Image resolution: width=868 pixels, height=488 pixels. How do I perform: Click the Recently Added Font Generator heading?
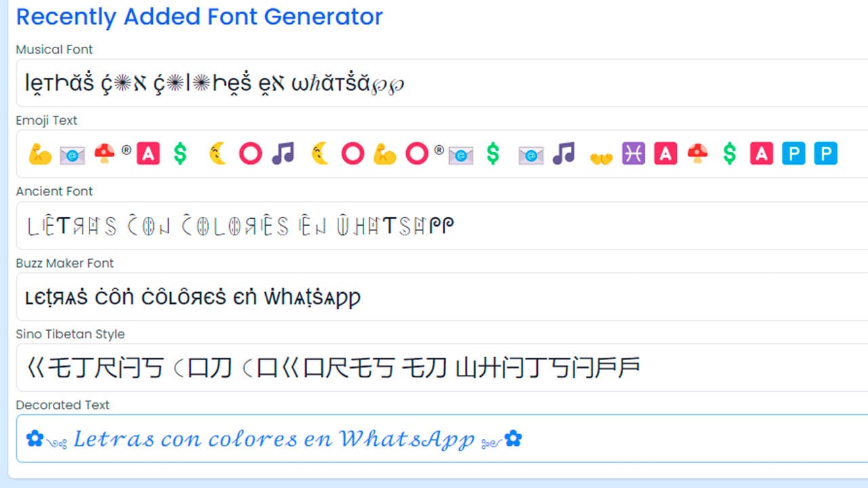click(199, 17)
